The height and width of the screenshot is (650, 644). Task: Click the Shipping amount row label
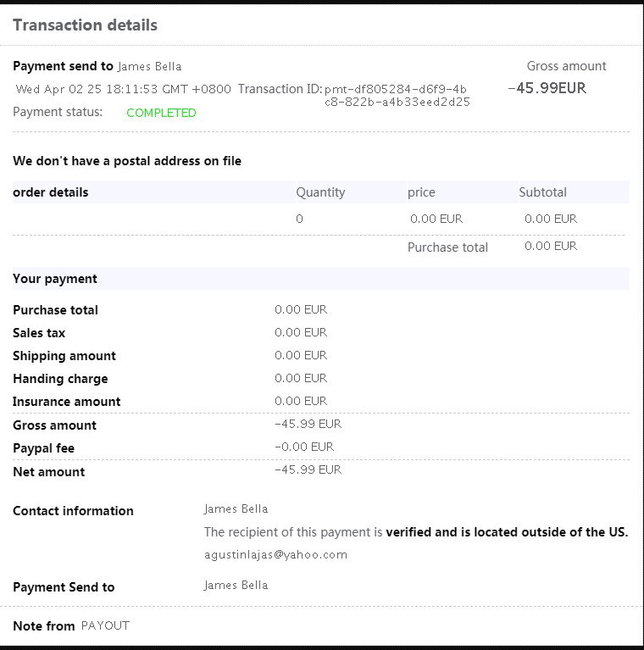pyautogui.click(x=64, y=356)
